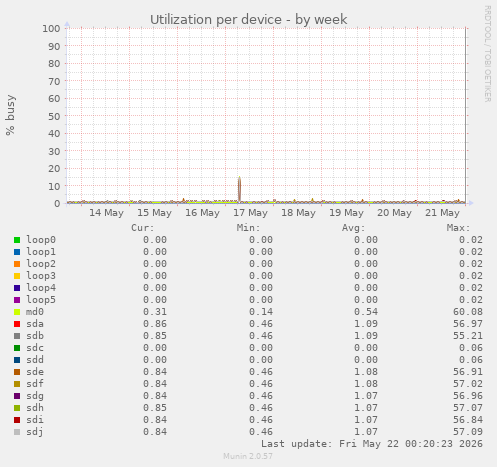Viewport: 497px width, 467px height.
Task: Click the 'Avg:' column header
Action: [354, 228]
